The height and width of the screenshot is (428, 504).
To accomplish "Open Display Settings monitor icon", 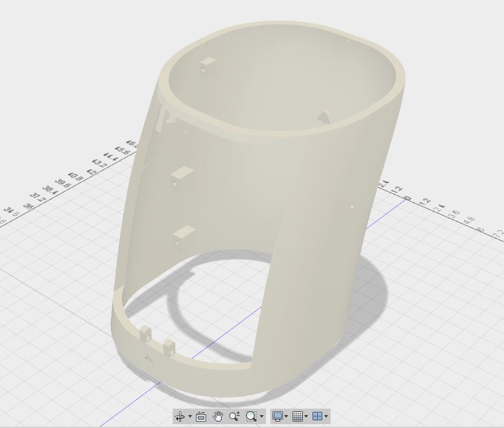I will (278, 416).
